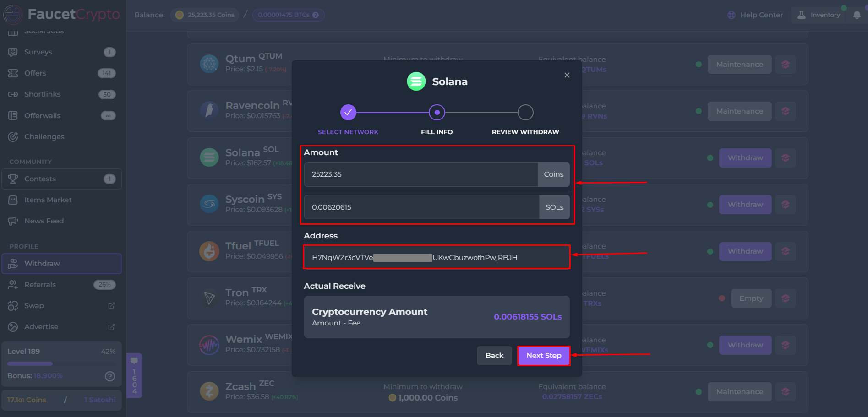Open Shortlinks in sidebar

click(x=61, y=94)
